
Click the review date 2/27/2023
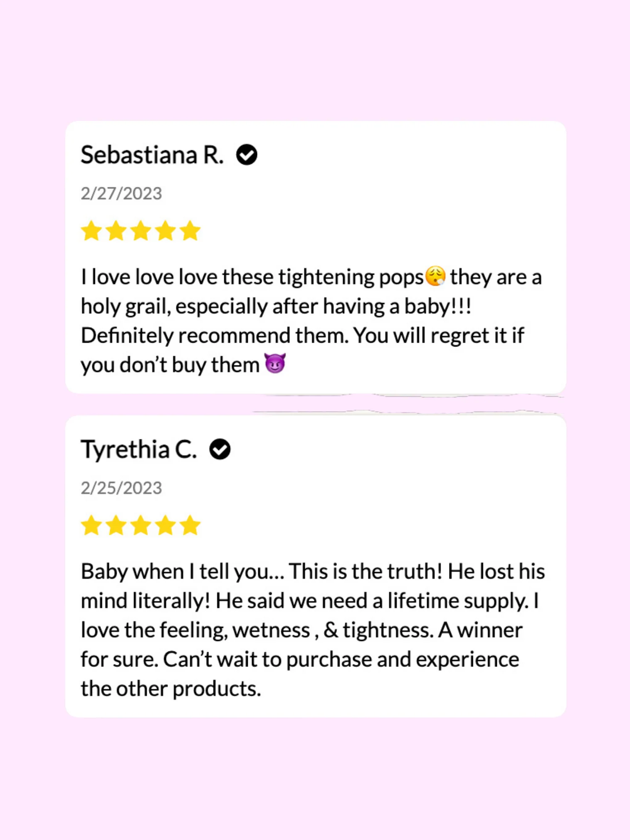(121, 194)
